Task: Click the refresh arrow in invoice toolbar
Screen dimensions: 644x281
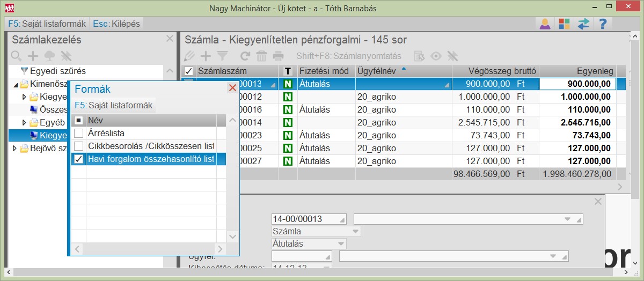Action: 245,56
